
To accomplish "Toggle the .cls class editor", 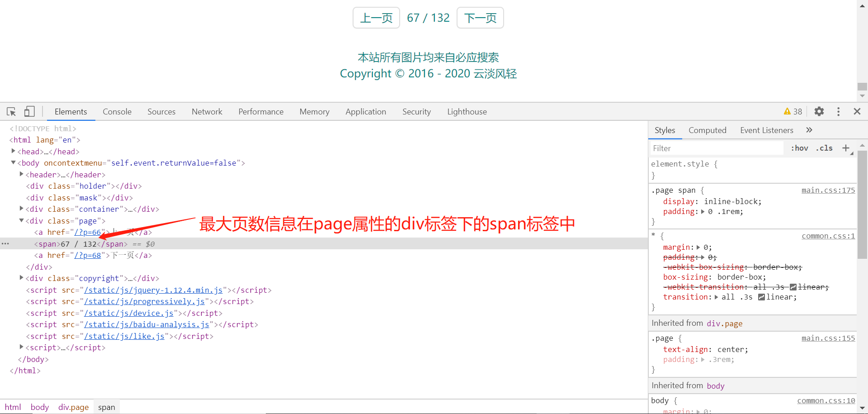I will point(825,148).
